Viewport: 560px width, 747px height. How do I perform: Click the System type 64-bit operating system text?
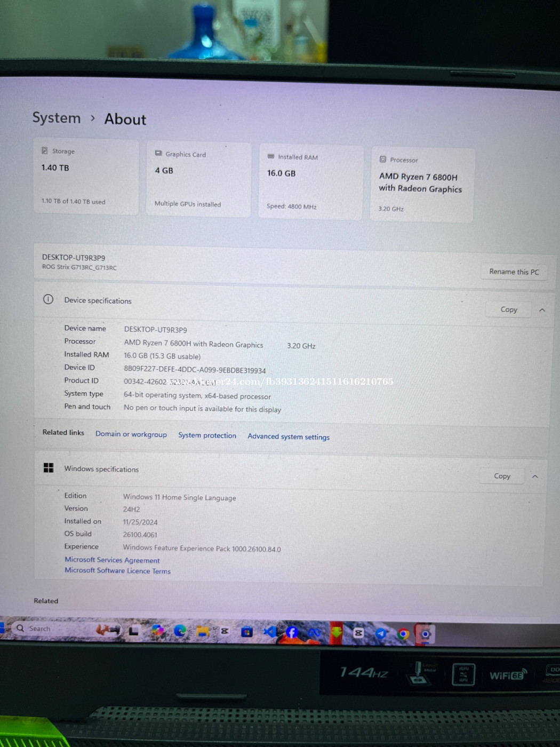(197, 395)
